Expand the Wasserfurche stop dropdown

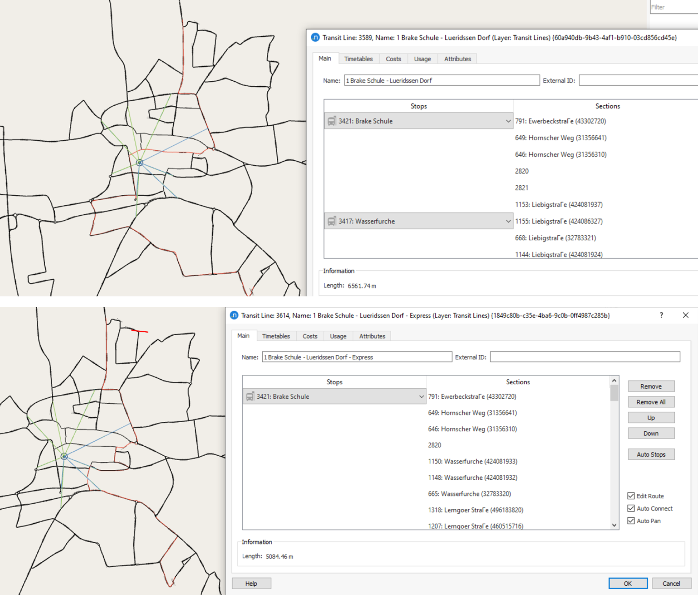coord(508,221)
